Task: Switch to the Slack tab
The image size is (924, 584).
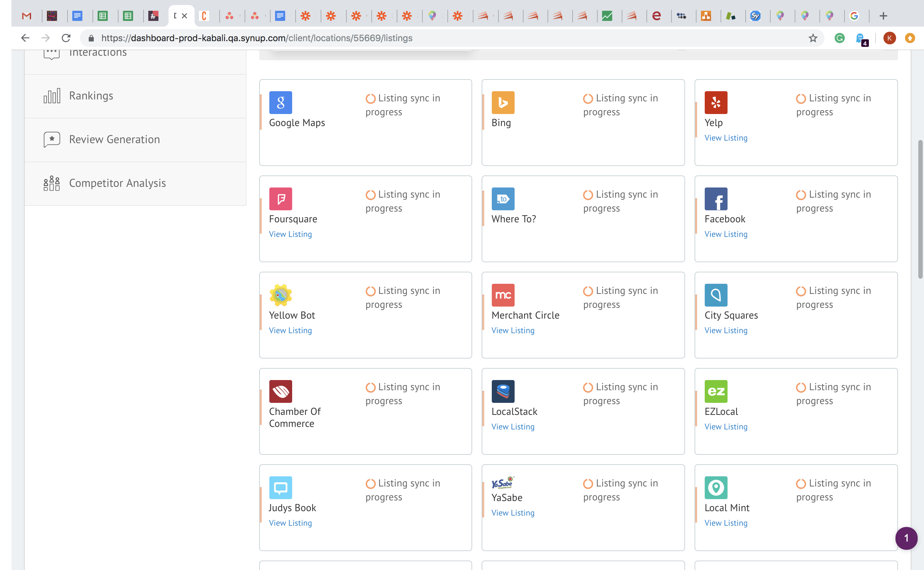Action: 153,16
